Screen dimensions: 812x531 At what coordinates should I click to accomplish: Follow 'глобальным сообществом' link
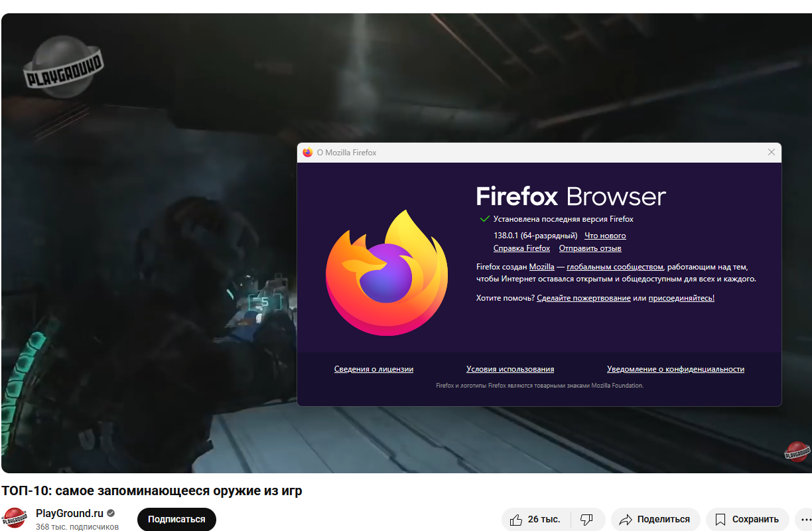click(615, 267)
